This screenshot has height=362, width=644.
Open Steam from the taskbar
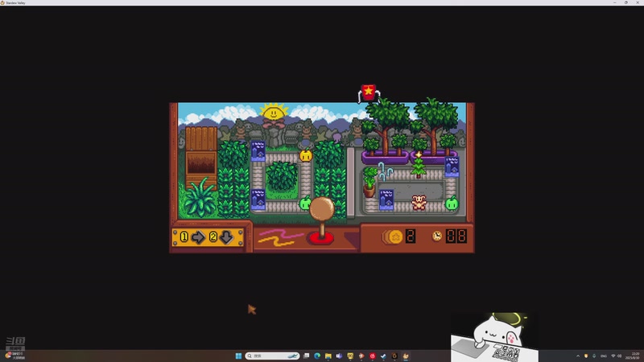(383, 356)
